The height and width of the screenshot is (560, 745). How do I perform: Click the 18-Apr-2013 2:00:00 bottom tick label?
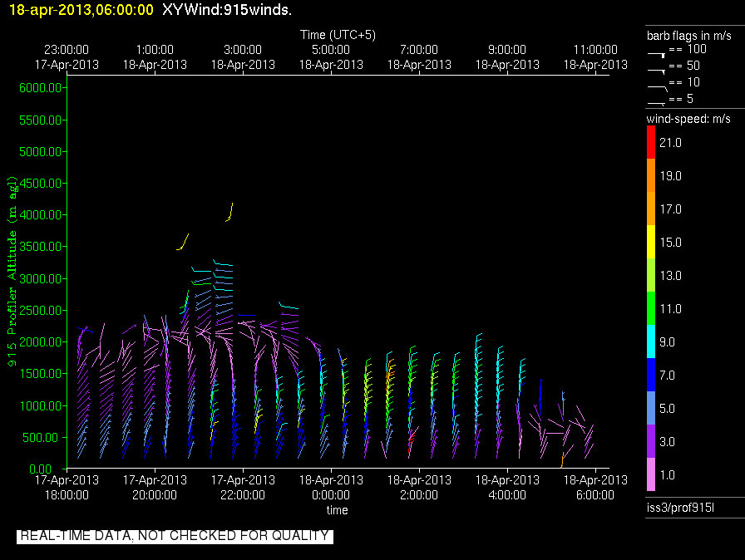click(x=418, y=487)
